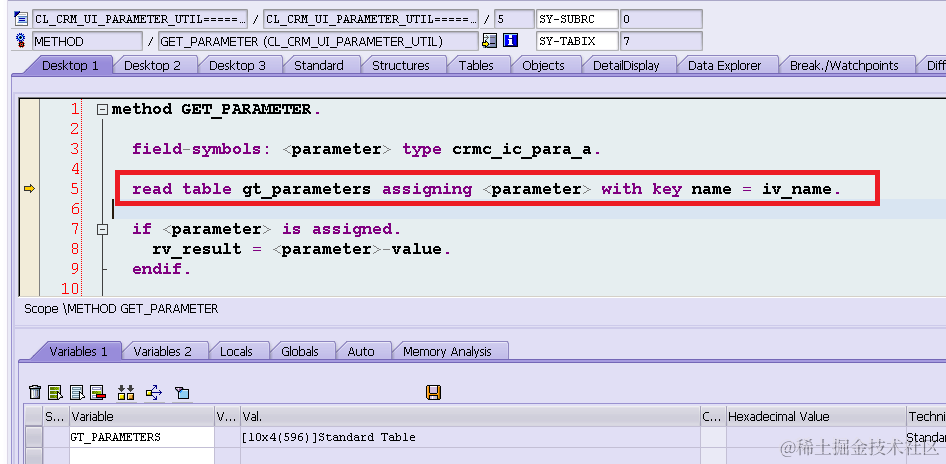The width and height of the screenshot is (946, 464).
Task: Click the gray list icon with arrow
Action: tap(77, 393)
